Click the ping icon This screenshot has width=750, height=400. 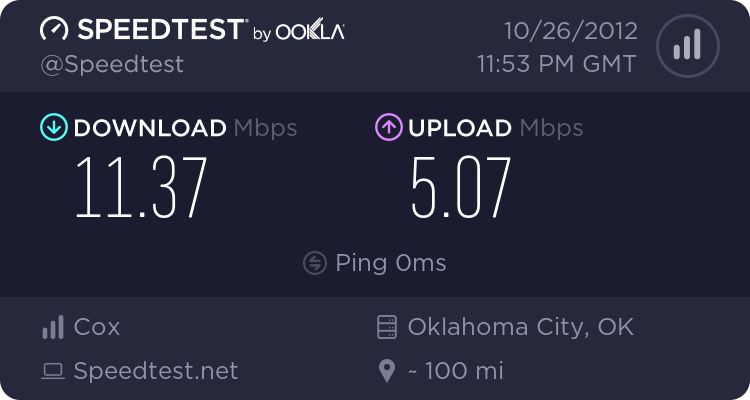[x=314, y=263]
